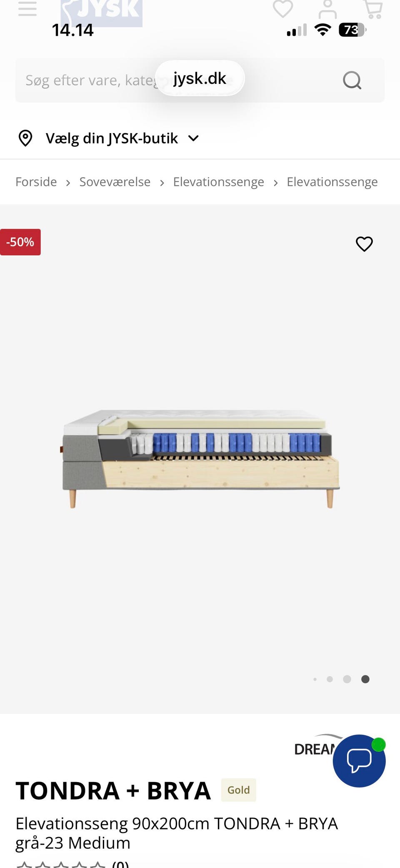Tap the bed cross-section product image
This screenshot has height=868, width=400.
200,458
